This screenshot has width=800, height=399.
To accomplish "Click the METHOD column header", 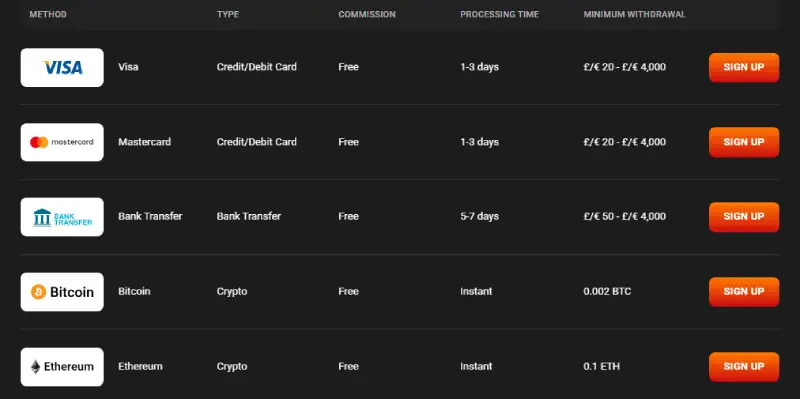I will click(48, 14).
